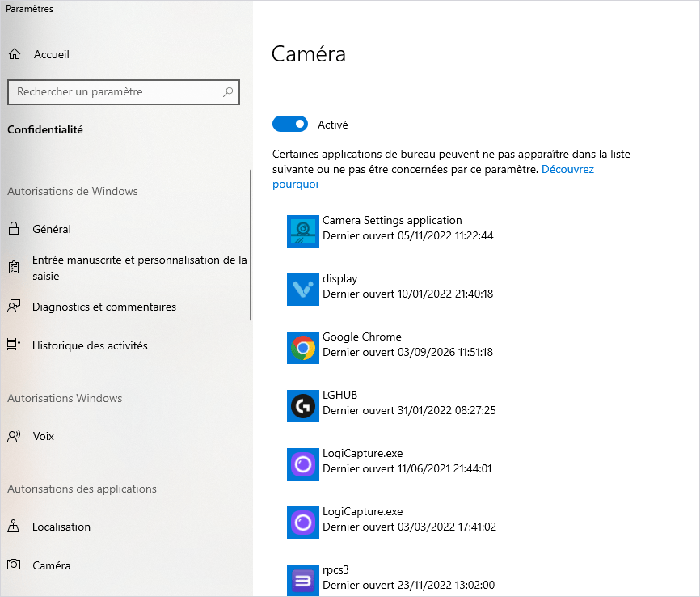Click the rpcs3 app name
The height and width of the screenshot is (597, 700).
(335, 569)
